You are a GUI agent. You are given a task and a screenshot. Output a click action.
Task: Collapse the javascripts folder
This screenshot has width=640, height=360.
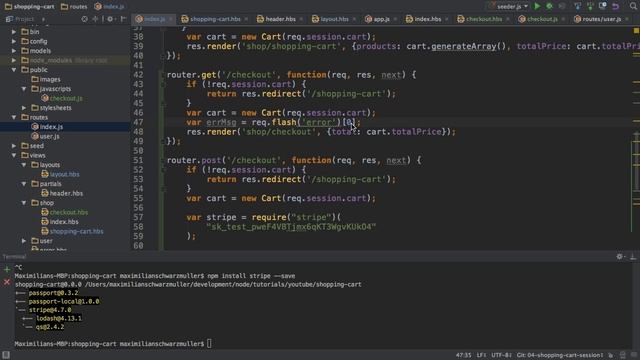24,89
